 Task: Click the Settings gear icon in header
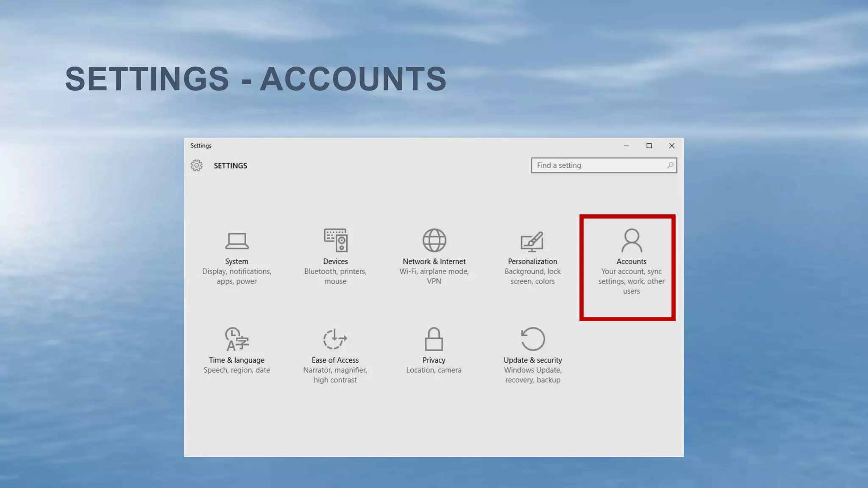(x=197, y=165)
